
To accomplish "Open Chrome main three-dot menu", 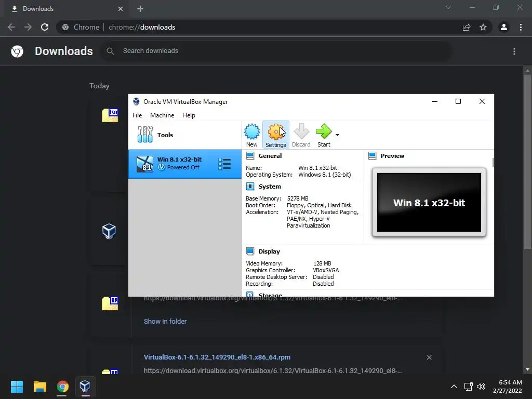I will (x=521, y=27).
